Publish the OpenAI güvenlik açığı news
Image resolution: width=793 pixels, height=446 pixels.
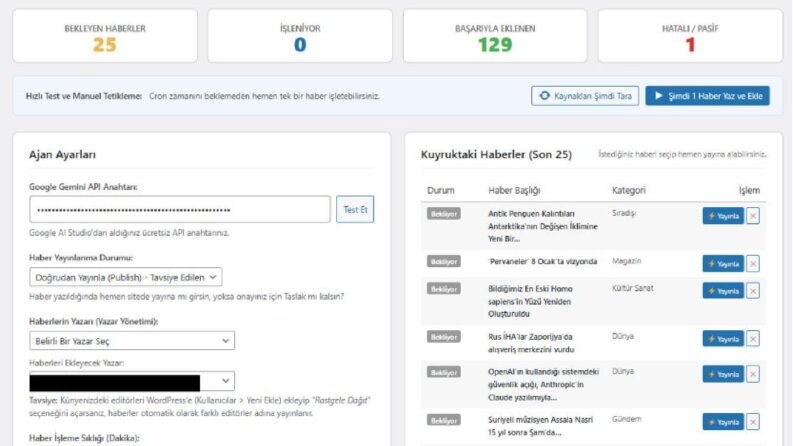(723, 374)
